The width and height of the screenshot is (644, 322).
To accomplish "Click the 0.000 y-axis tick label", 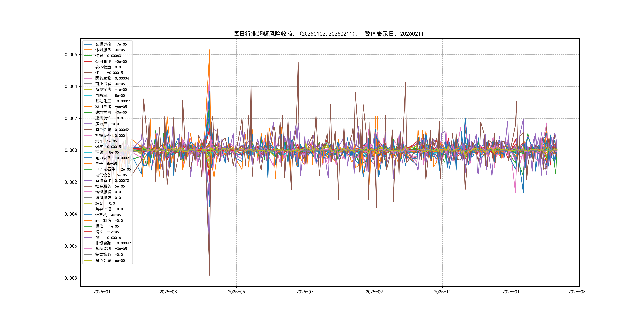I will pyautogui.click(x=71, y=150).
